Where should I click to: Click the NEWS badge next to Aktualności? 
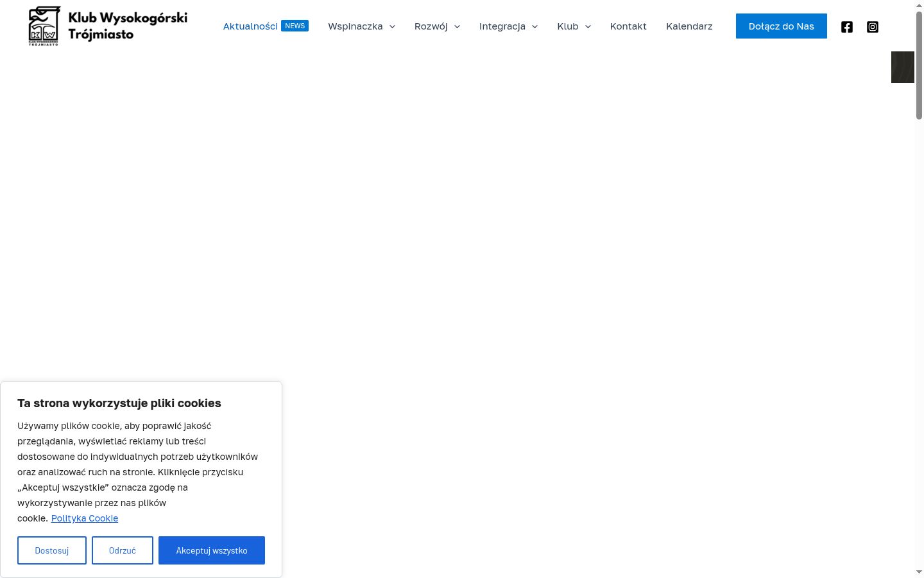(295, 26)
